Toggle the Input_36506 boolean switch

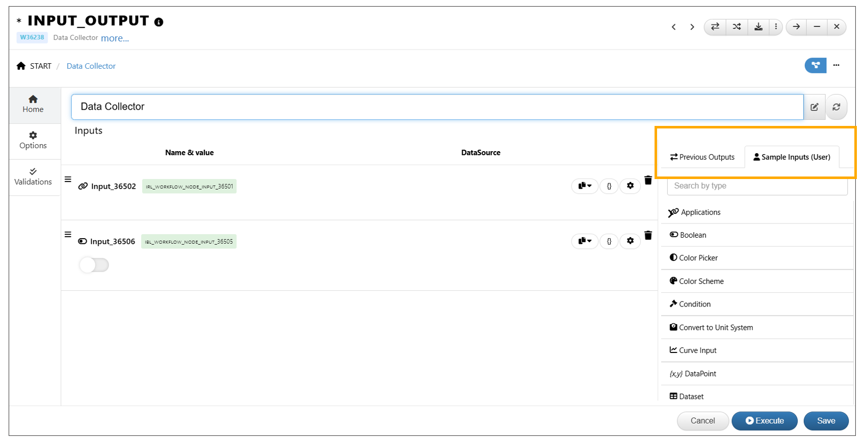pyautogui.click(x=94, y=265)
